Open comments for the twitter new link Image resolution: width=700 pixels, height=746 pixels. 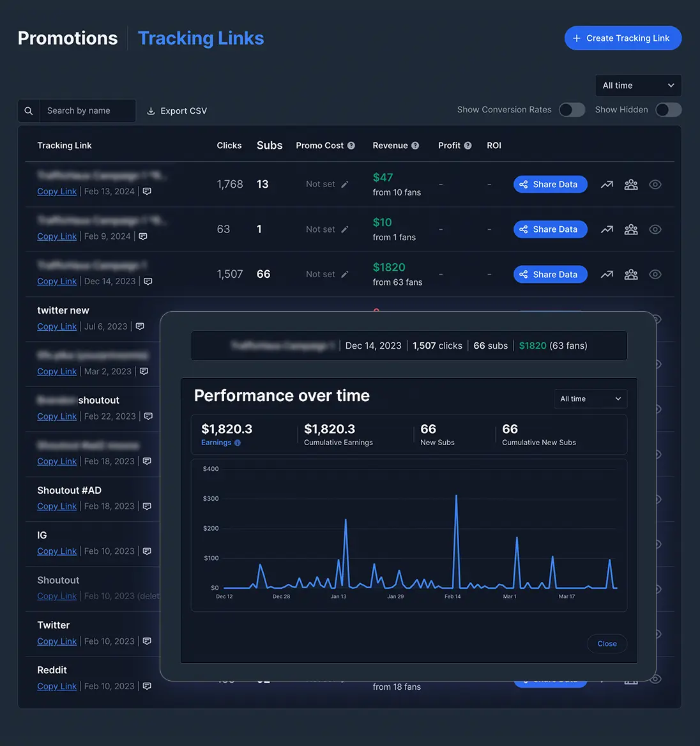140,326
